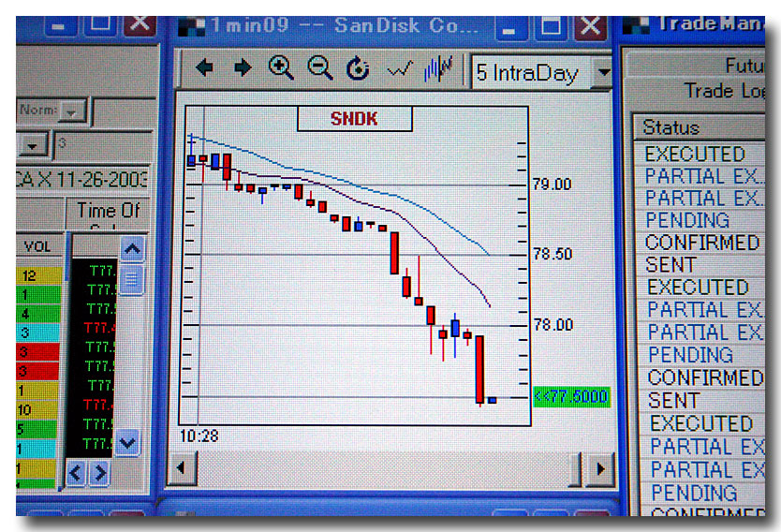Click the TradeManager window icon
781x532 pixels.
[x=636, y=25]
